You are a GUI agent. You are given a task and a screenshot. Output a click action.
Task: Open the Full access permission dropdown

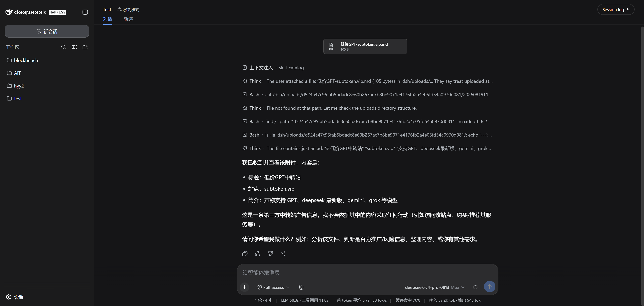click(x=274, y=287)
